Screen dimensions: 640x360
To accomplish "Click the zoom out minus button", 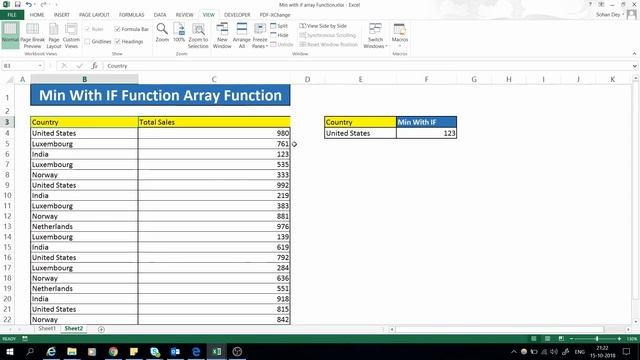I will coord(571,339).
